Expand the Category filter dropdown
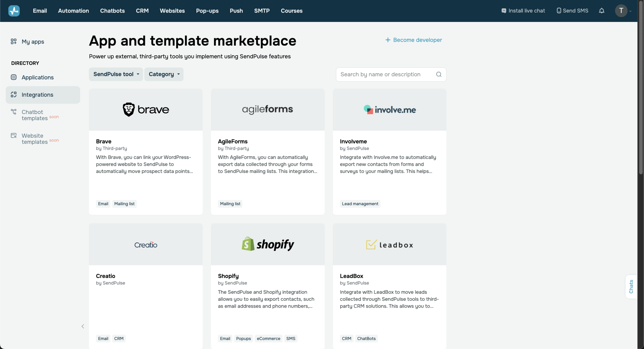Viewport: 644px width, 349px height. point(164,74)
